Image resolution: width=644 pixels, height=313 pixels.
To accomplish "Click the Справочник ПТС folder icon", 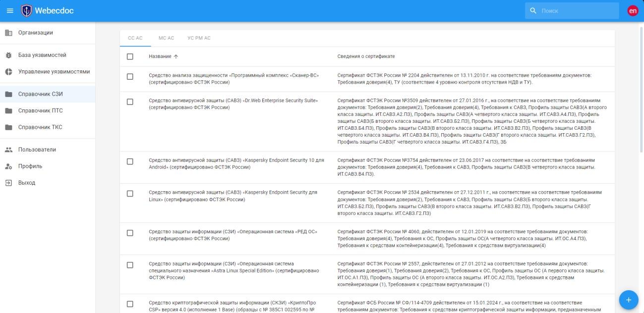I will (x=8, y=111).
